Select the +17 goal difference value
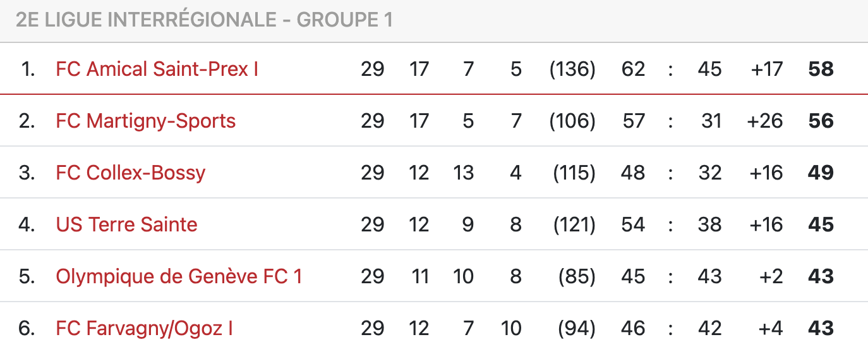Screen dimensions: 868x349 766,69
